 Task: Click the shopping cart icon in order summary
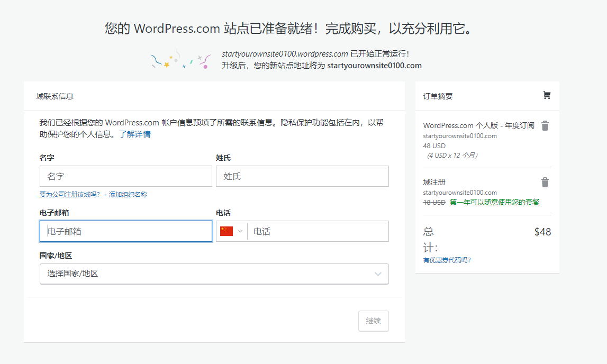(x=547, y=95)
